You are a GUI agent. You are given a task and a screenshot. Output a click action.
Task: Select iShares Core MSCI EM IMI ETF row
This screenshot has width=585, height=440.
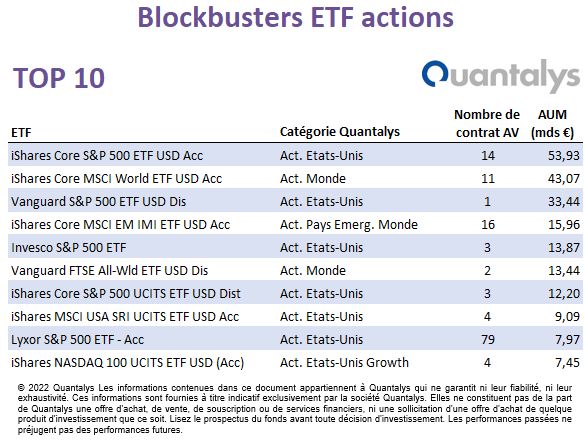point(295,224)
